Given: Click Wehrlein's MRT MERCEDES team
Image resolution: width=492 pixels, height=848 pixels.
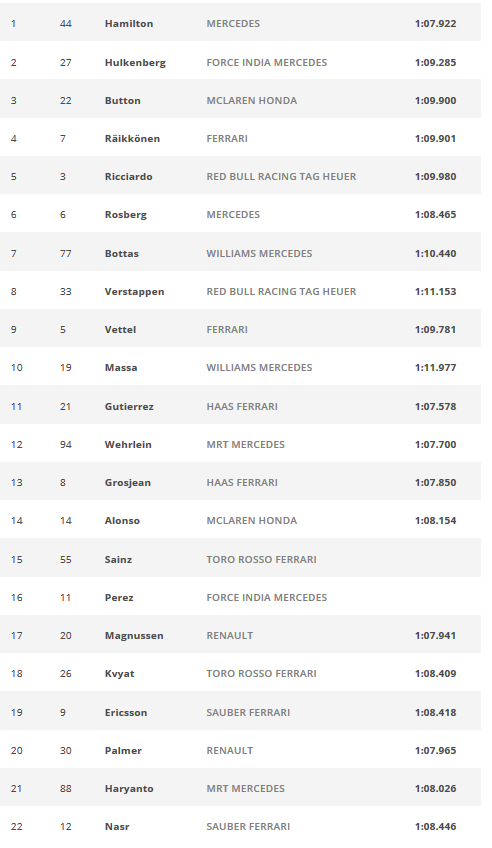Looking at the screenshot, I should coord(245,445).
